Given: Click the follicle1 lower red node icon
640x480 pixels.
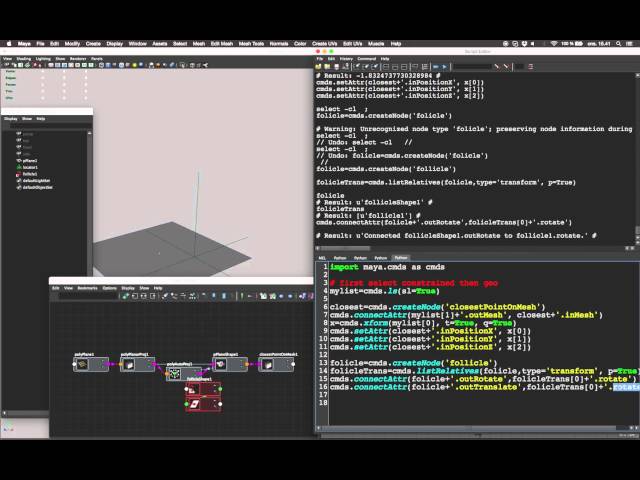Looking at the screenshot, I should (195, 404).
